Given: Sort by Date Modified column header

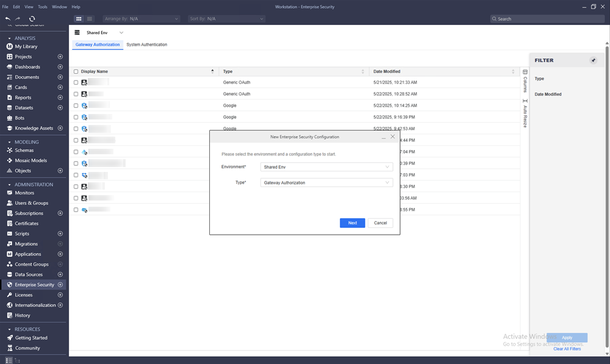Looking at the screenshot, I should point(387,72).
